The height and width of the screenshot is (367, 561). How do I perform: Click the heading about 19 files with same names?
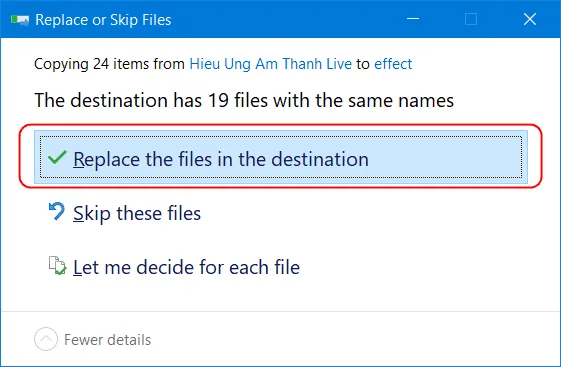tap(244, 100)
